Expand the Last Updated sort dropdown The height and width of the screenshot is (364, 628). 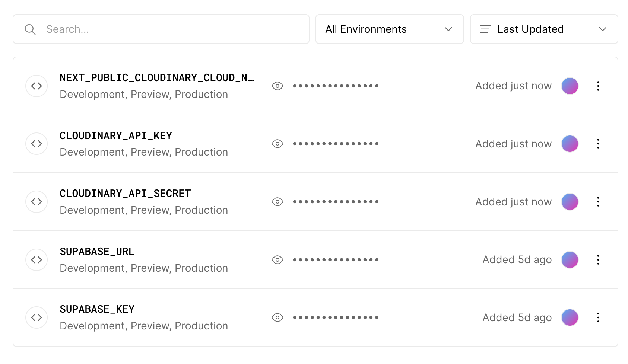[544, 29]
